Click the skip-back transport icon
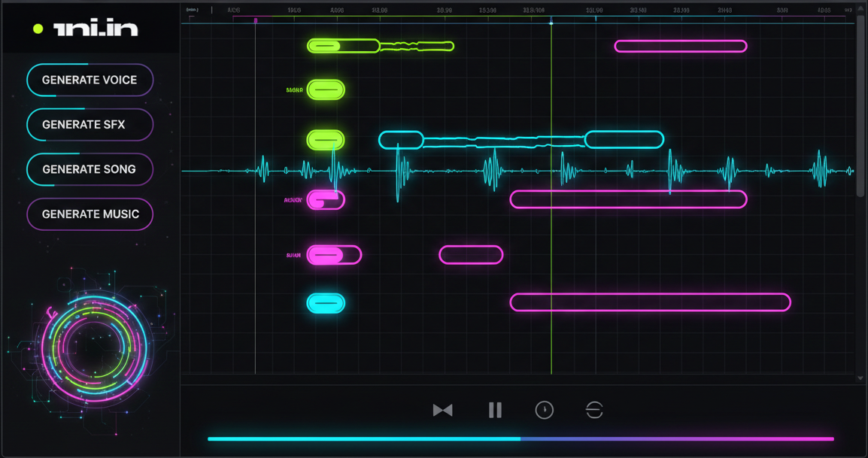Viewport: 868px width, 458px height. click(x=443, y=410)
